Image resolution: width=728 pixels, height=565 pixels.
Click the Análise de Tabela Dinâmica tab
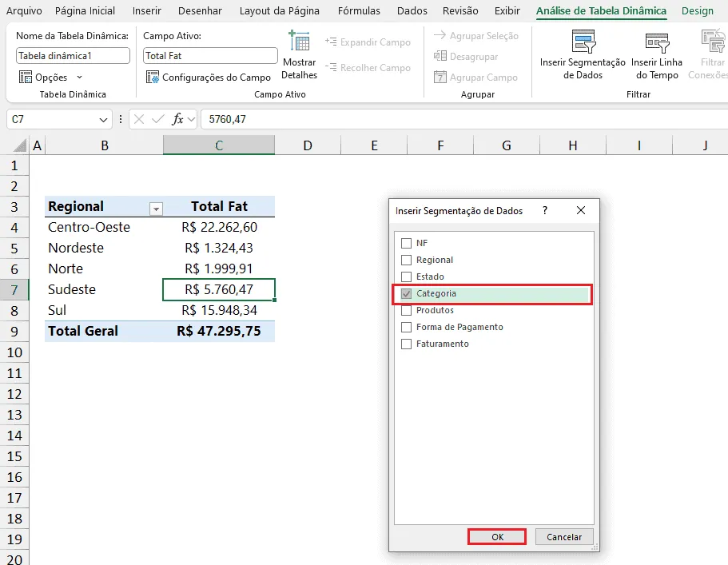click(601, 10)
